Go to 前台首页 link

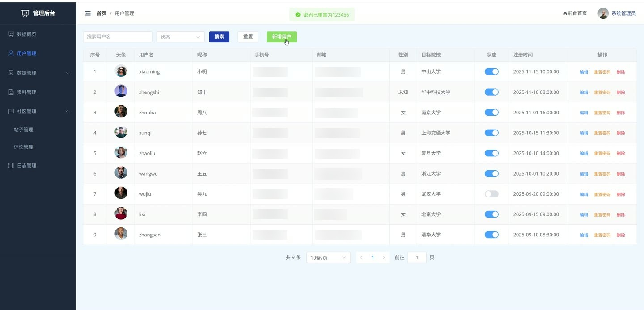[575, 13]
